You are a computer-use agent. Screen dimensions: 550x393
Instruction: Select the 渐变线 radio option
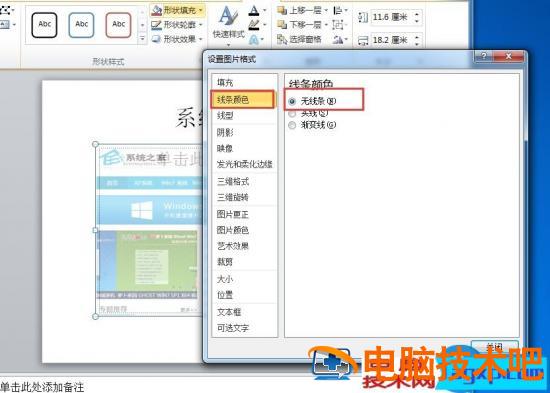[292, 125]
